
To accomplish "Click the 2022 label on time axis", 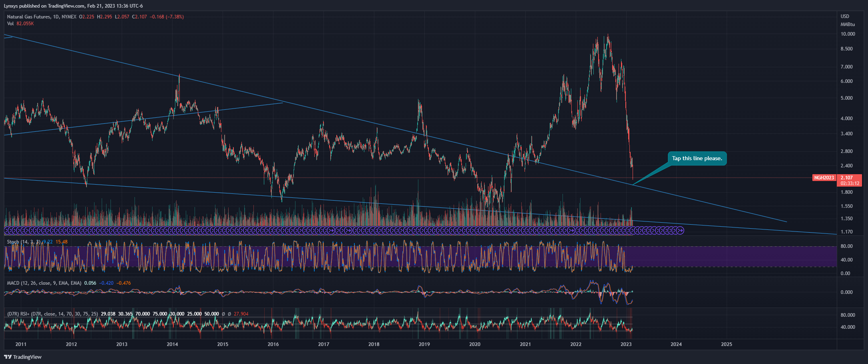I will tap(576, 344).
